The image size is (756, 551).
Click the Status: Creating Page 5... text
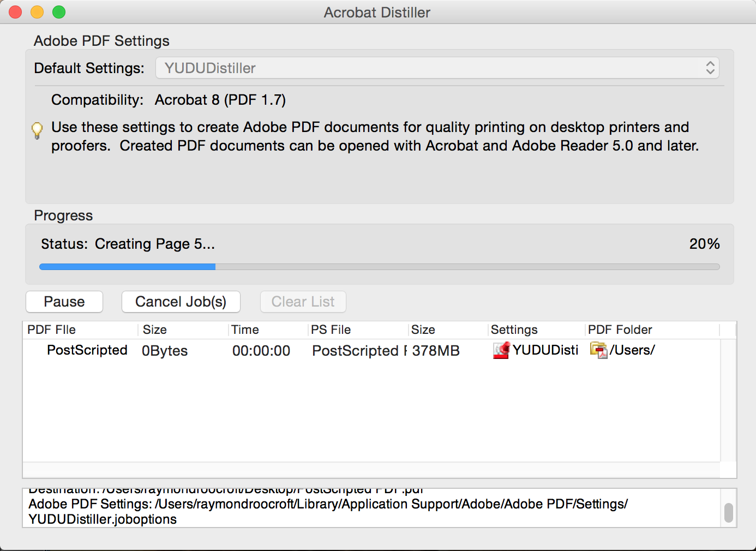[x=128, y=244]
